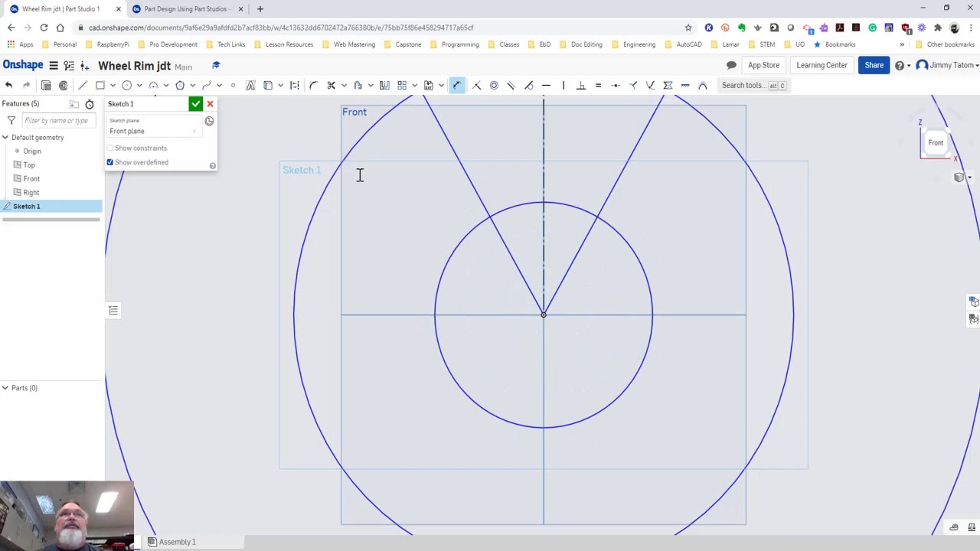Select the Arc sketch tool

pos(153,85)
